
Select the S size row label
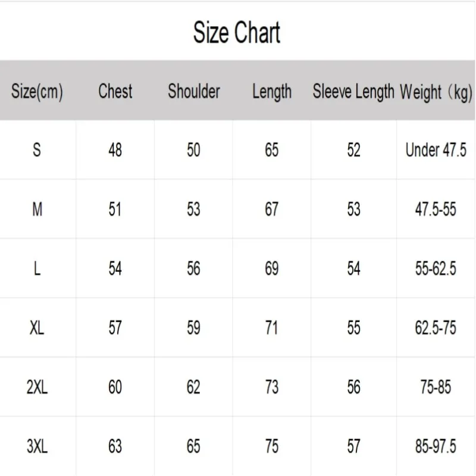click(37, 150)
